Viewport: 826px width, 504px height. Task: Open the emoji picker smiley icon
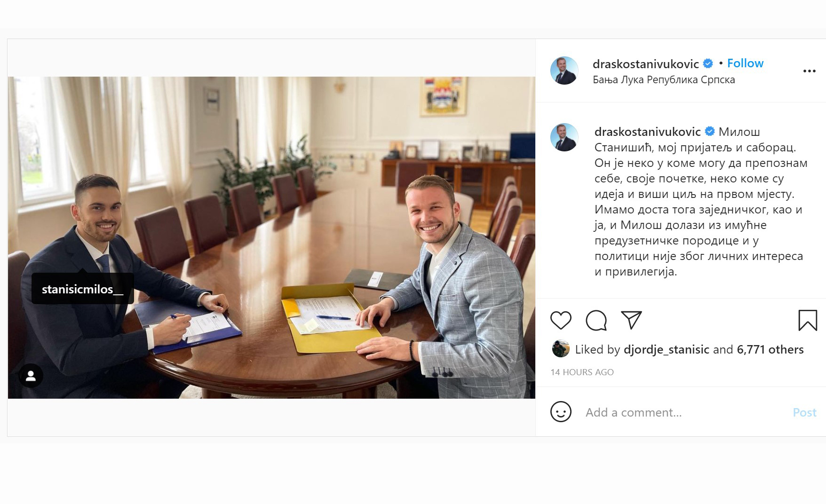pos(561,412)
